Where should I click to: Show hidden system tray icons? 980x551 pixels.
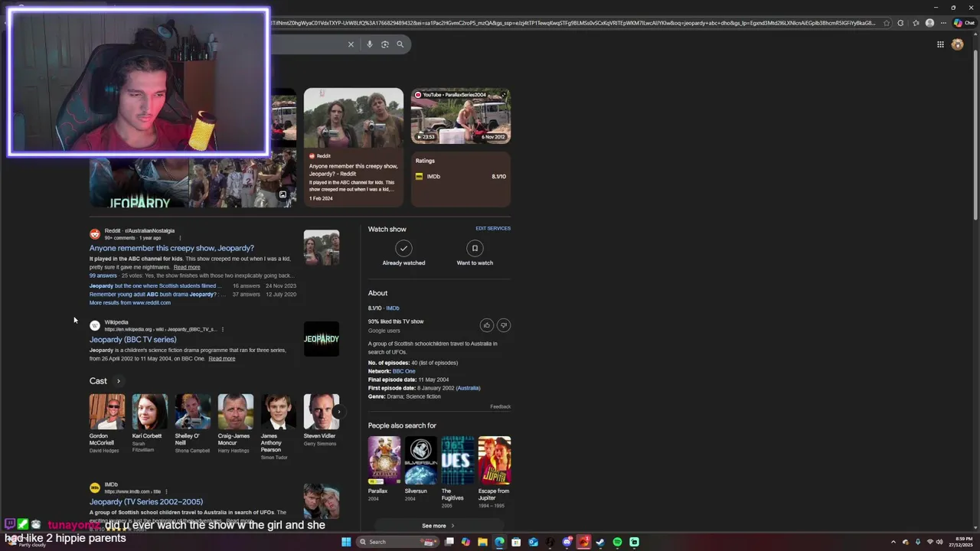(x=893, y=542)
